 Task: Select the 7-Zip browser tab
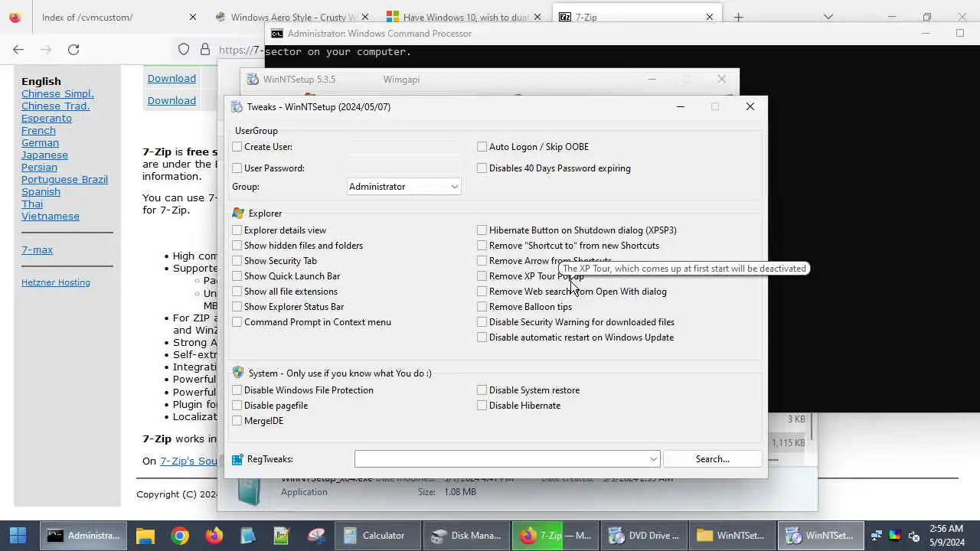tap(635, 17)
